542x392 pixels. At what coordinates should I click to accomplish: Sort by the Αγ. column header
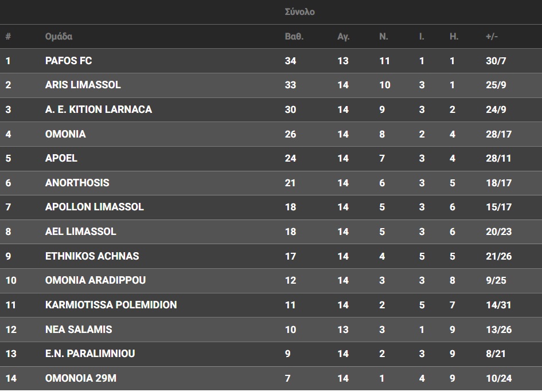[x=343, y=36]
